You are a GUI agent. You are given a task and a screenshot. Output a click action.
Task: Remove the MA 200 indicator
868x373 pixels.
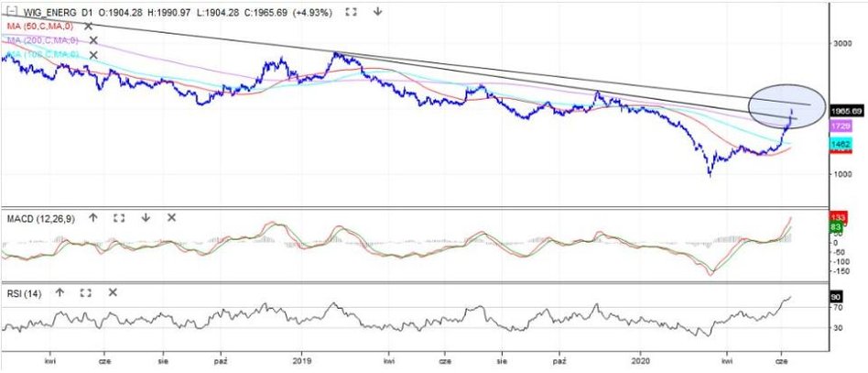(x=92, y=42)
